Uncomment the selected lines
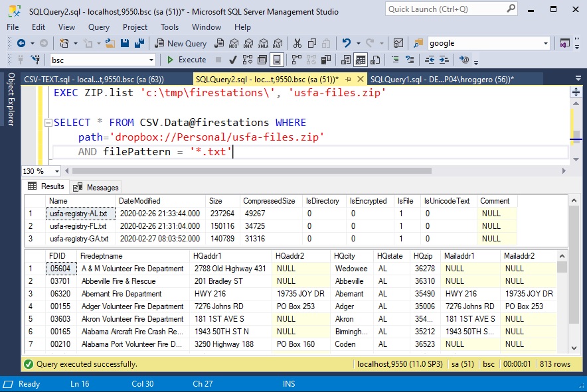Viewport: 587px width, 392px height. click(410, 60)
